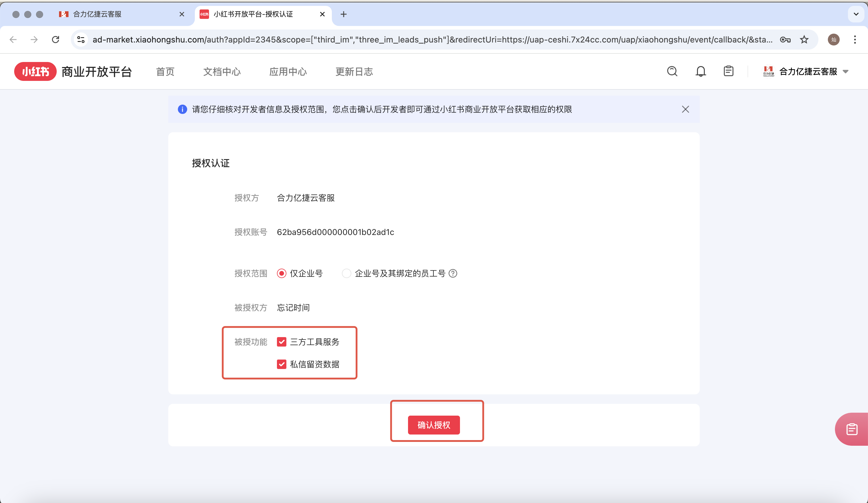Open 应用中心 in navigation

[288, 72]
